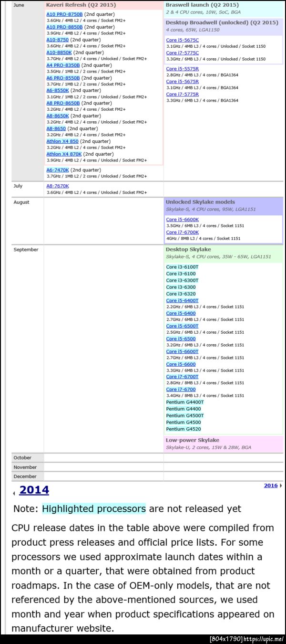Click the June month cell
Image resolution: width=286 pixels, height=644 pixels.
coord(28,91)
